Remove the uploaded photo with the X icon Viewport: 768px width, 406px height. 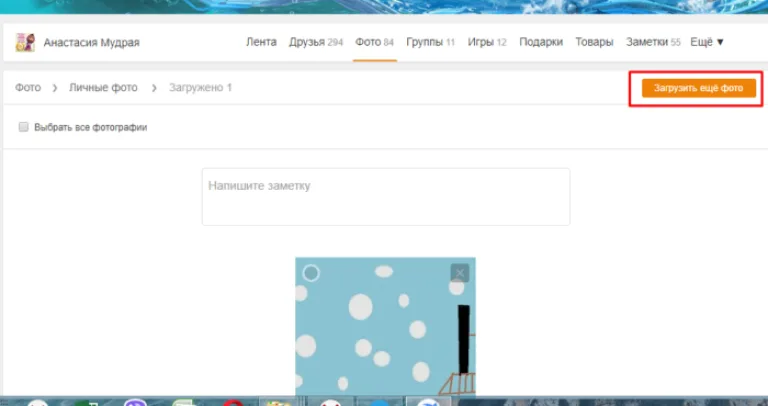point(459,273)
